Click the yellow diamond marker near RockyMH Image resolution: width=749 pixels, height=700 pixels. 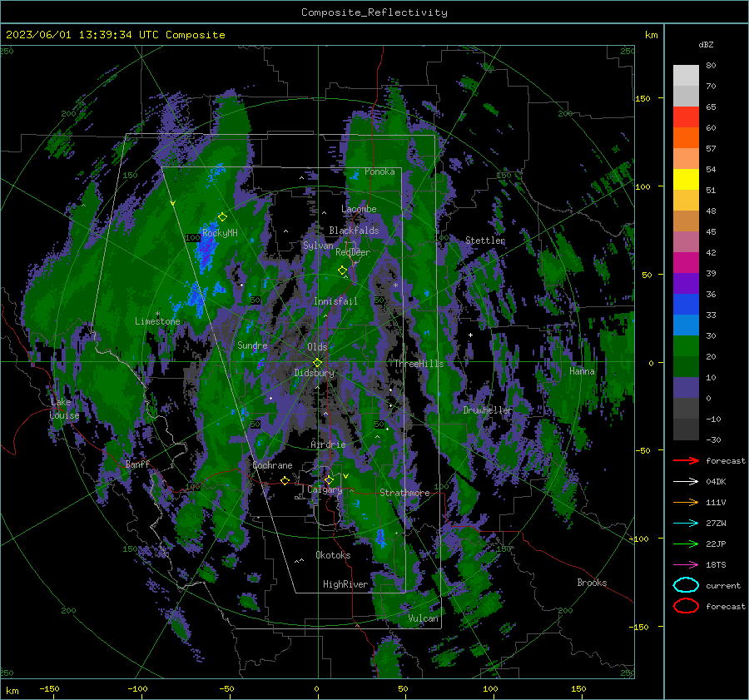tap(222, 217)
